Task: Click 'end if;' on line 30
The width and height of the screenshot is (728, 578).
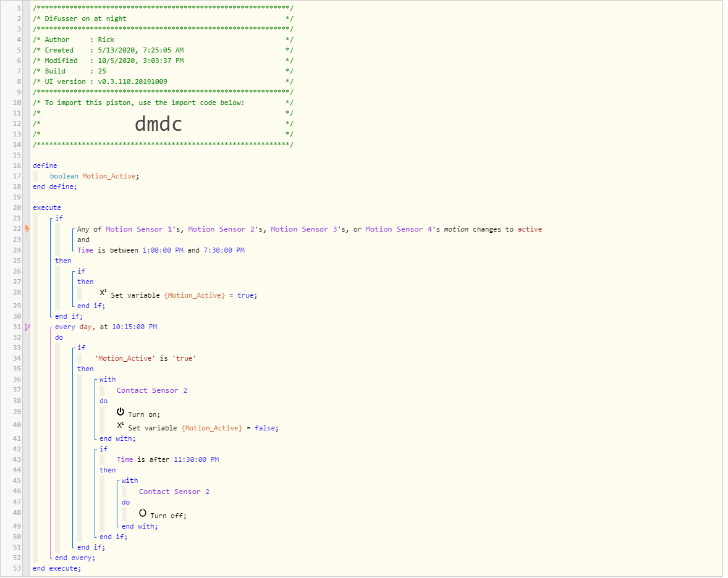Action: [69, 316]
